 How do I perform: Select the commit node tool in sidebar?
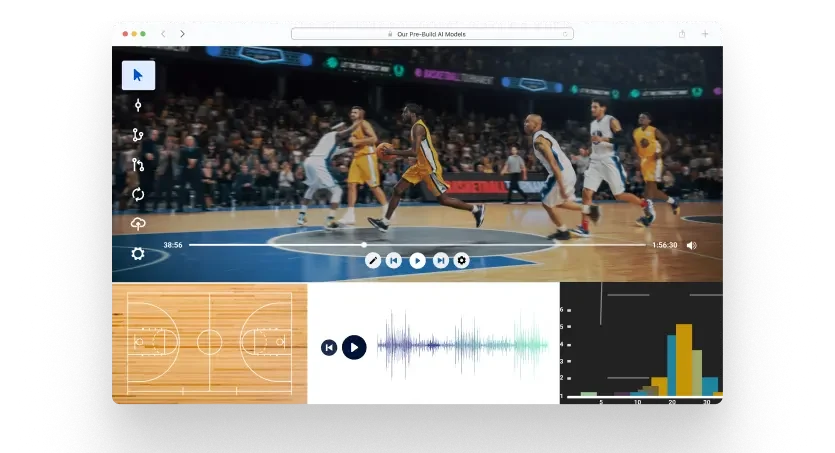click(138, 105)
